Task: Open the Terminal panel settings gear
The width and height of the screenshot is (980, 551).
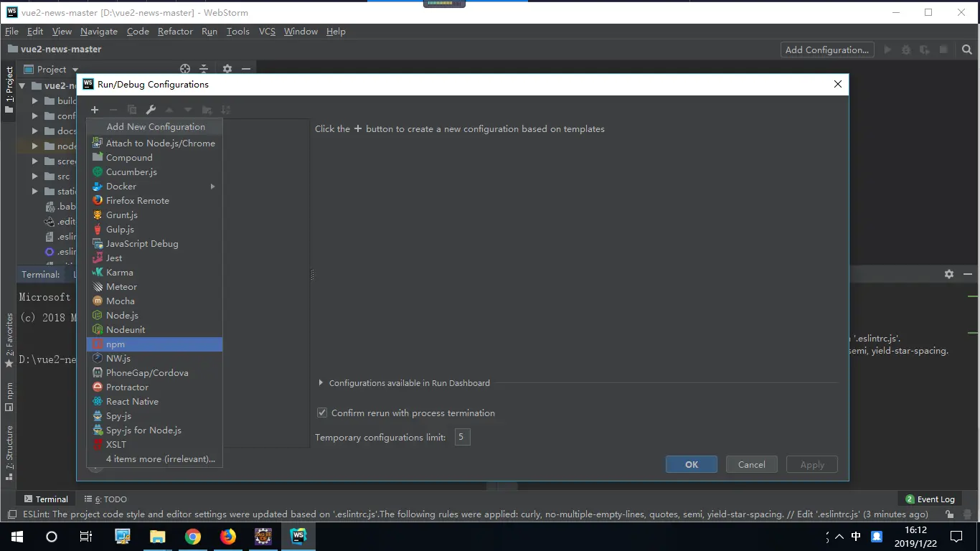Action: [x=949, y=274]
